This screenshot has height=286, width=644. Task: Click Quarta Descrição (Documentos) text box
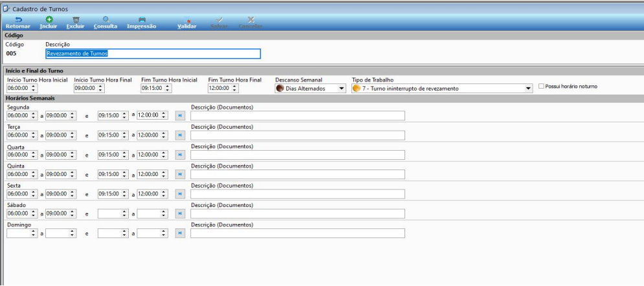(298, 155)
